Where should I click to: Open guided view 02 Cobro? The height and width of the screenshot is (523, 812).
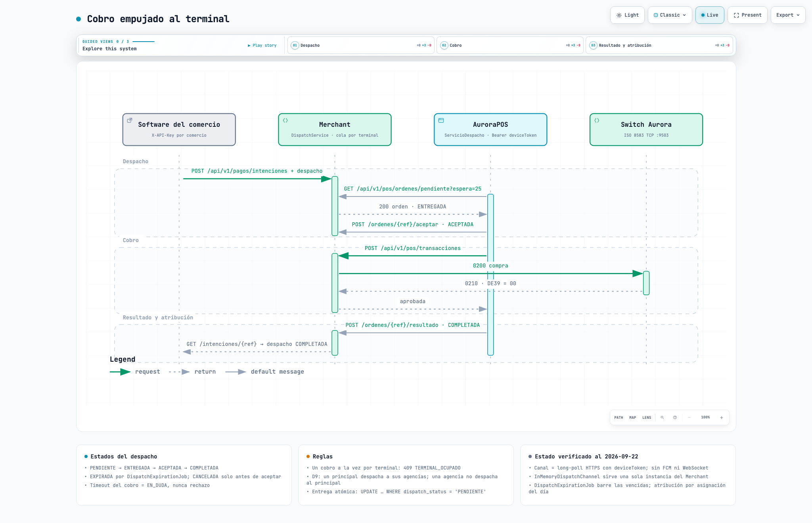click(x=510, y=45)
